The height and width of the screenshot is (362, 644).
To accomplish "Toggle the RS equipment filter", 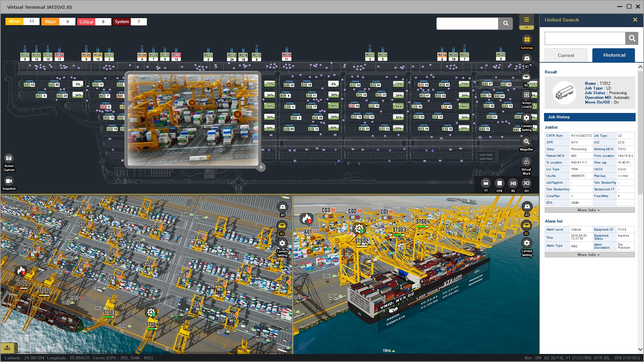I will point(513,183).
